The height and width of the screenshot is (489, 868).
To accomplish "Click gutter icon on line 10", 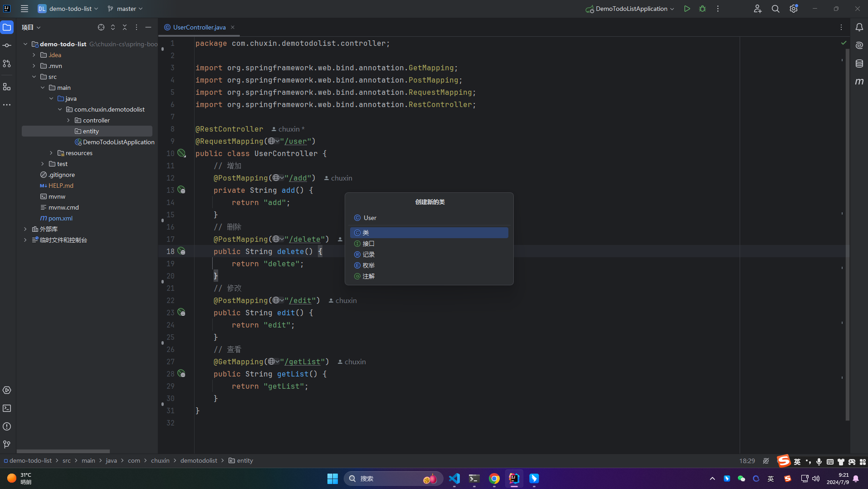I will pos(181,153).
